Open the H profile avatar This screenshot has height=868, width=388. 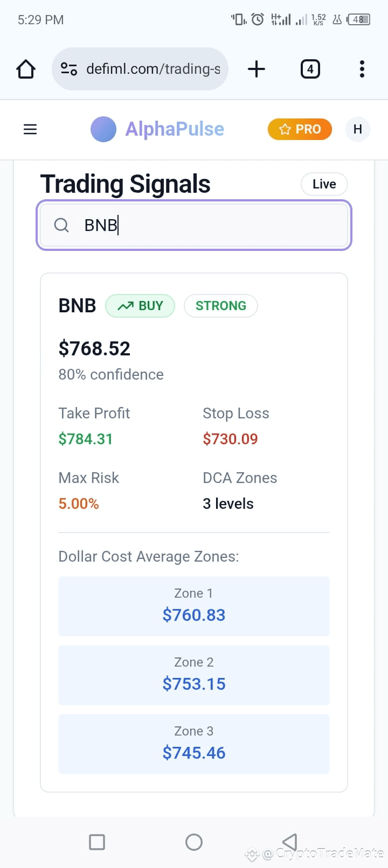[x=357, y=129]
